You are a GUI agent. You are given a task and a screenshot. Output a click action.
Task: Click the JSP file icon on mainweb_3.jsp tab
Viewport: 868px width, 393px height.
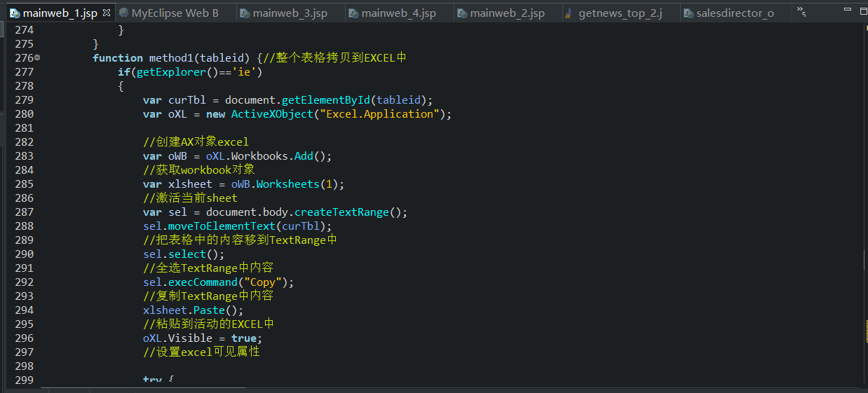pos(244,13)
